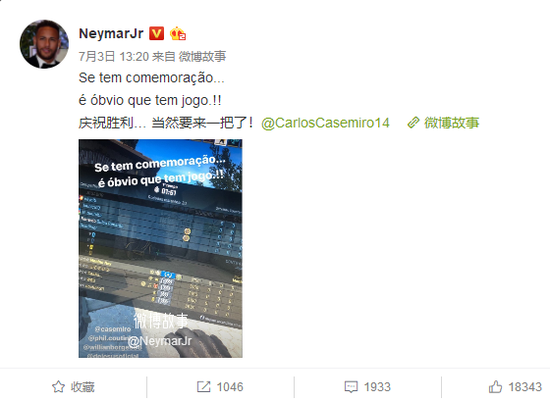Viewport: 550px width, 401px height.
Task: Open the green 微博故事 story link
Action: click(451, 123)
